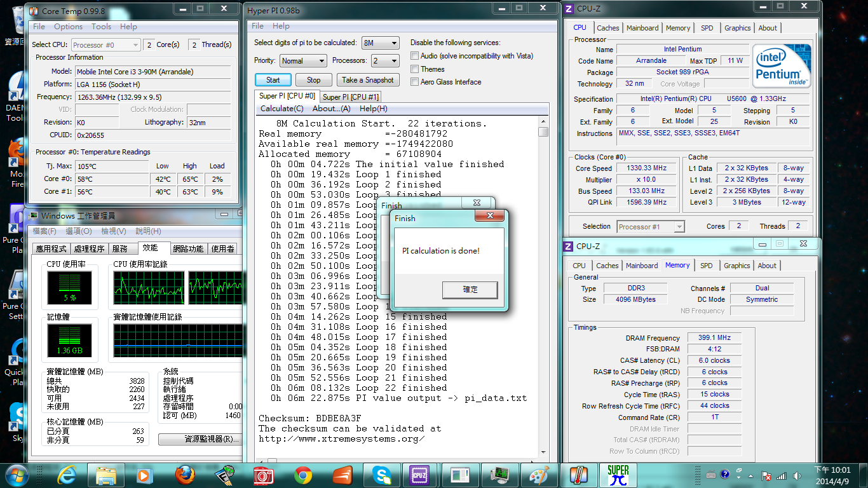Click Hyper PI Start button
868x488 pixels.
tap(273, 80)
